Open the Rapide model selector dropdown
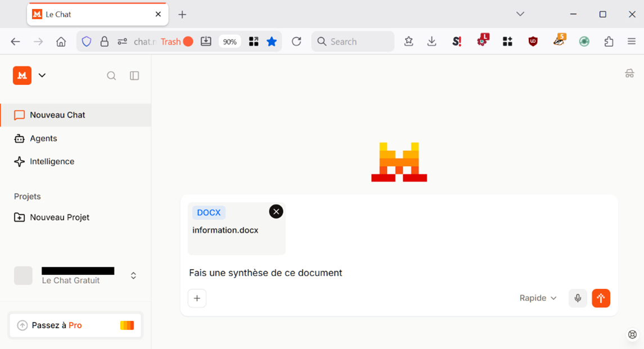Viewport: 644px width, 349px height. [537, 298]
